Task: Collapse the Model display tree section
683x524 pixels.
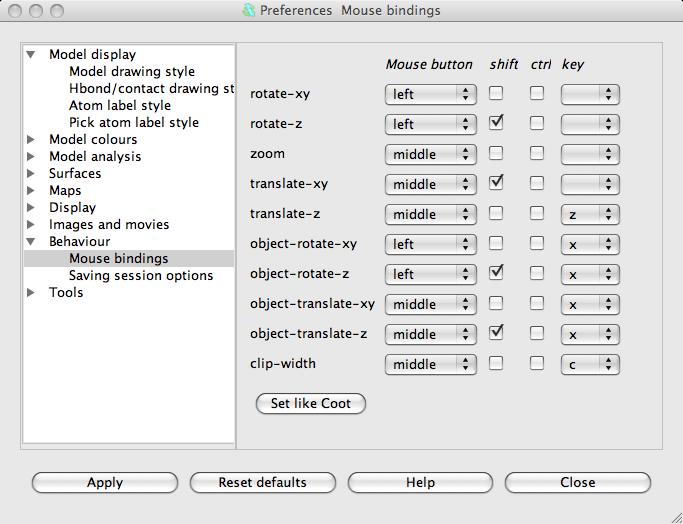Action: [31, 55]
